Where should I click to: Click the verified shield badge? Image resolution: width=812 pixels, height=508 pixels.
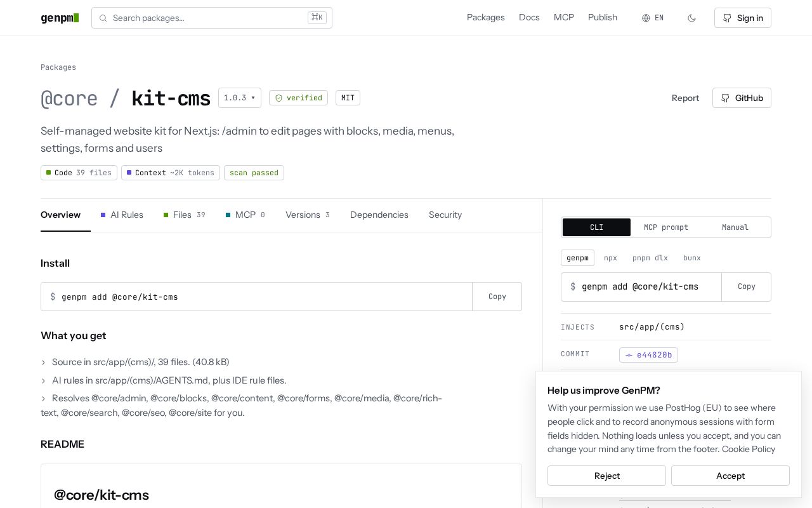tap(298, 98)
